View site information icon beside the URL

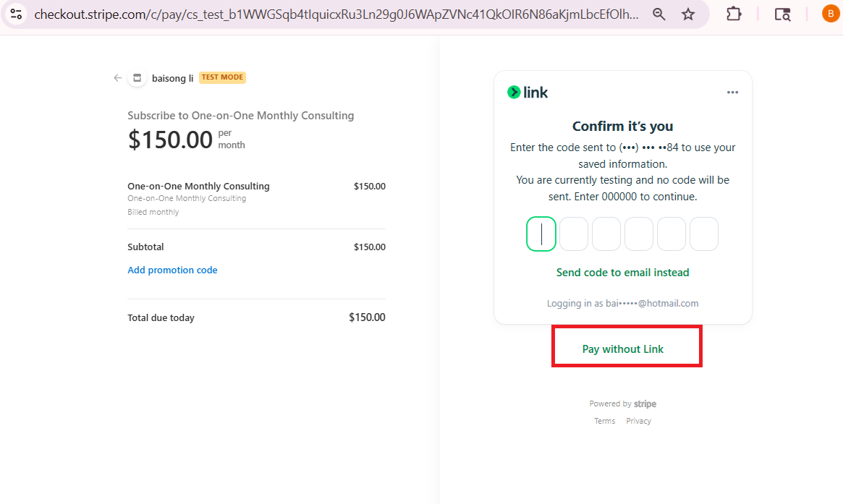[x=16, y=14]
